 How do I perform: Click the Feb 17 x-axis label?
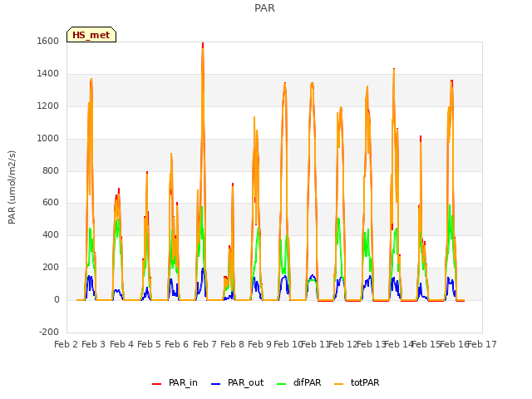point(482,344)
